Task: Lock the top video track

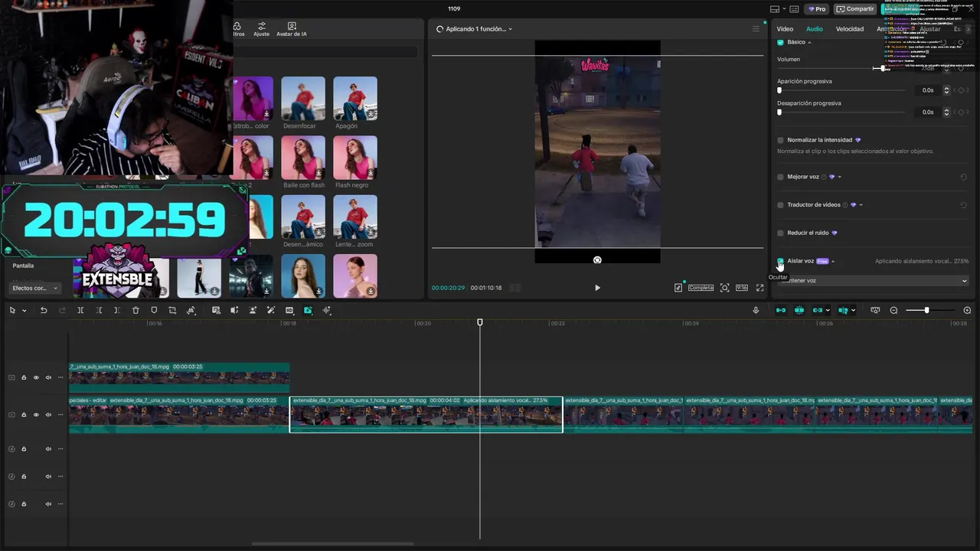Action: pos(24,377)
